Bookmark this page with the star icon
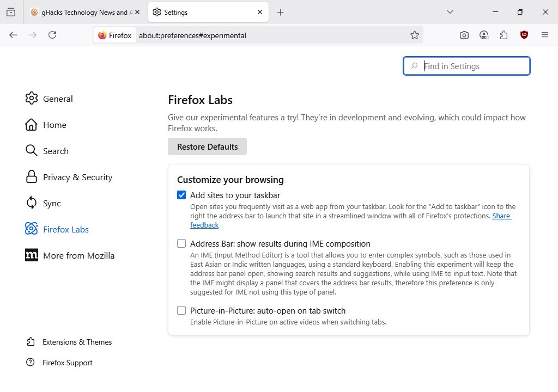 tap(415, 35)
